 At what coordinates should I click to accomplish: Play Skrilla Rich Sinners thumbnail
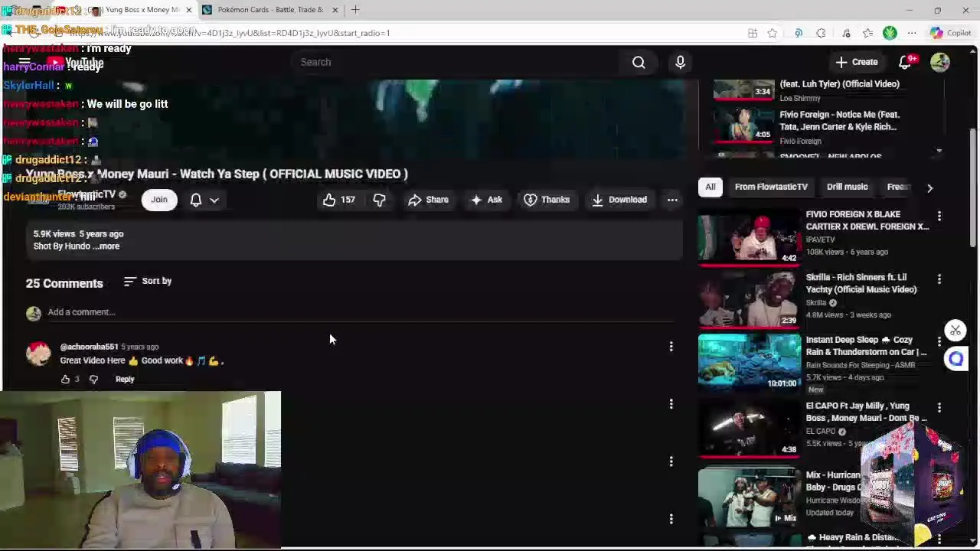click(x=750, y=299)
